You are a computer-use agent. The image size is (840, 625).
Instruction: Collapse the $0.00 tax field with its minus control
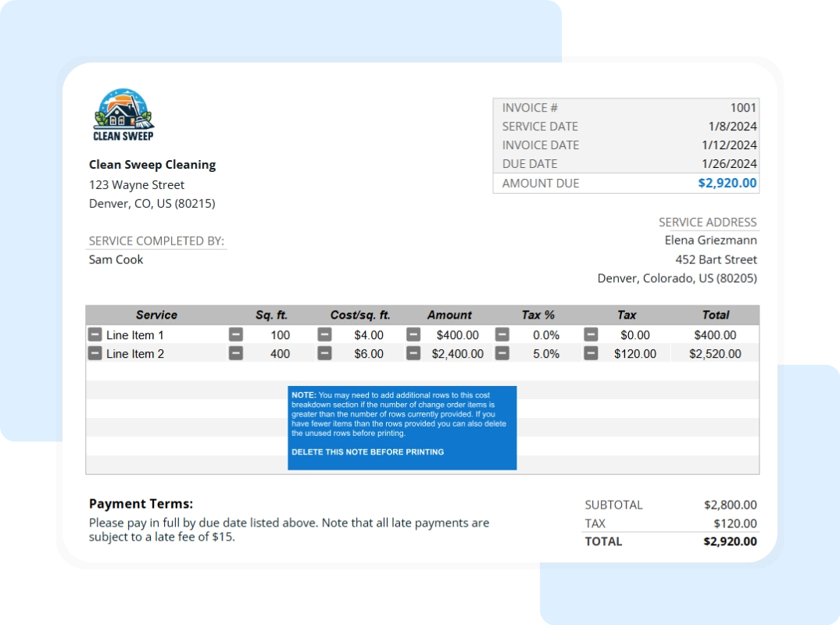(589, 334)
